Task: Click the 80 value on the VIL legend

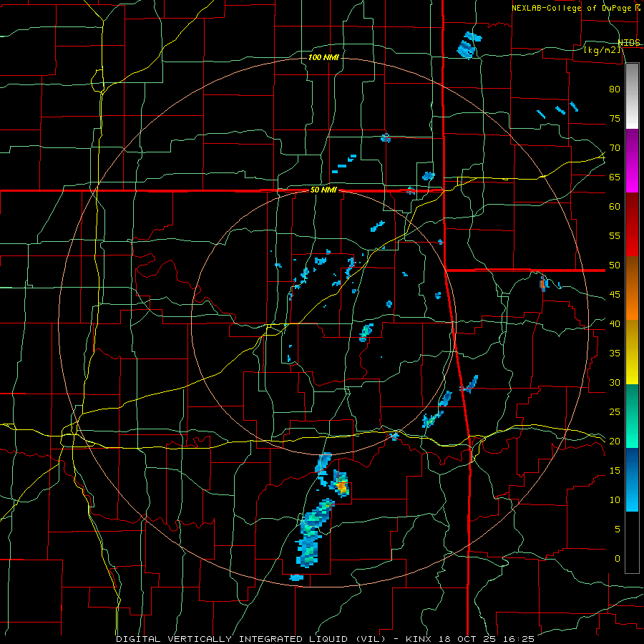Action: pyautogui.click(x=615, y=89)
